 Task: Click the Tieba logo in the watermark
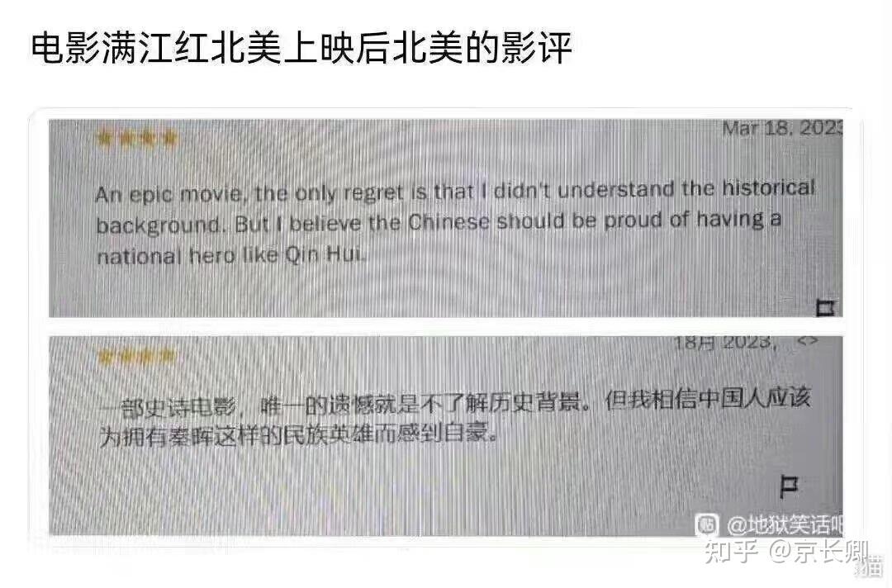tap(707, 524)
